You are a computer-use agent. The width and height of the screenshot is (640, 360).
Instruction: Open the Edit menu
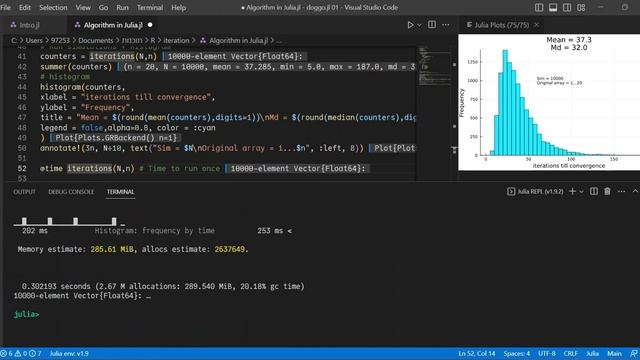point(24,7)
